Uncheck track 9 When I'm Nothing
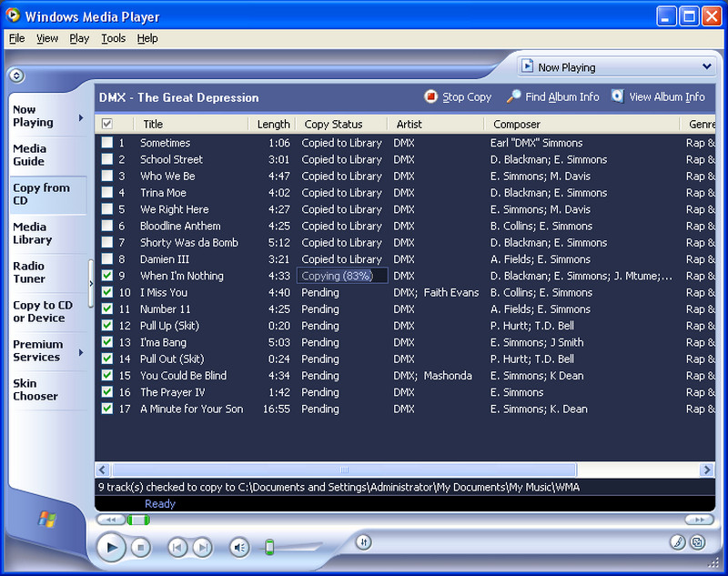The image size is (728, 576). 107,276
